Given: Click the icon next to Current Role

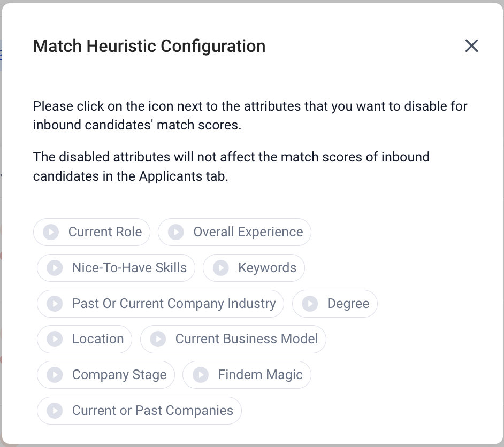Looking at the screenshot, I should click(51, 232).
